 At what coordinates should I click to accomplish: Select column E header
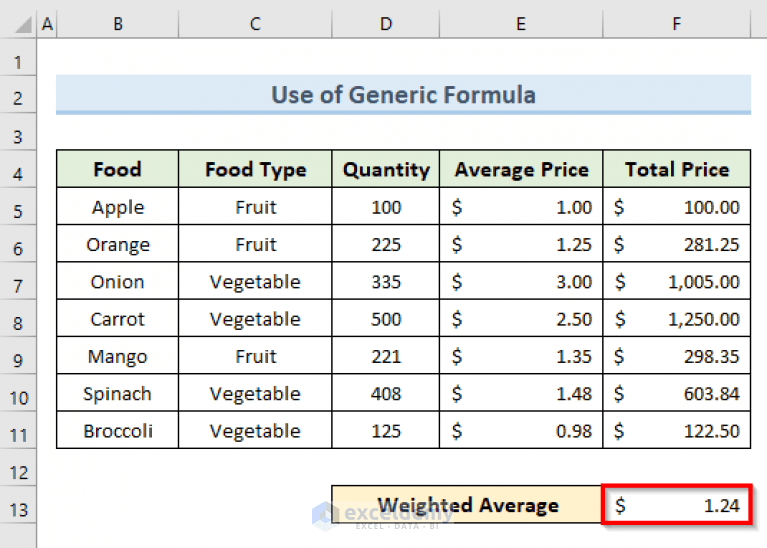(521, 23)
